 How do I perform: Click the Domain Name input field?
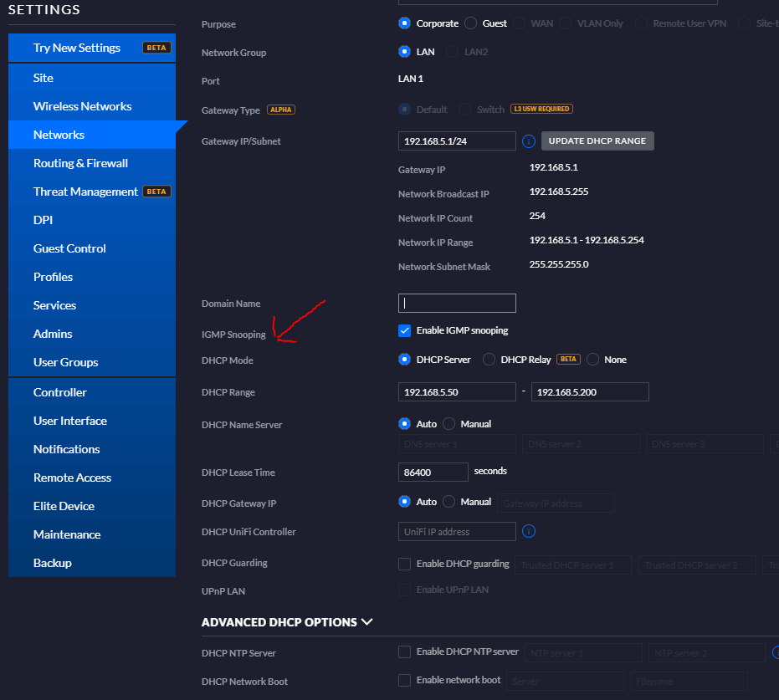pyautogui.click(x=457, y=303)
